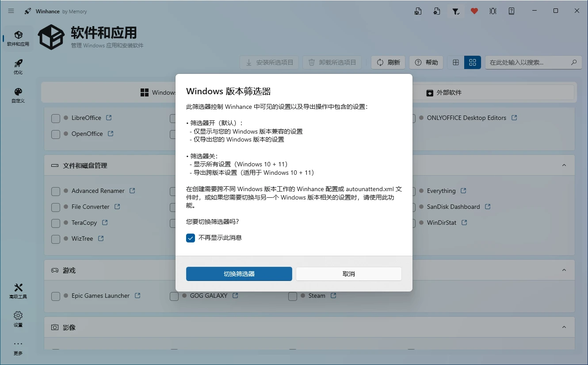
Task: Open the 优化 (Optimize) section in sidebar
Action: [x=18, y=66]
